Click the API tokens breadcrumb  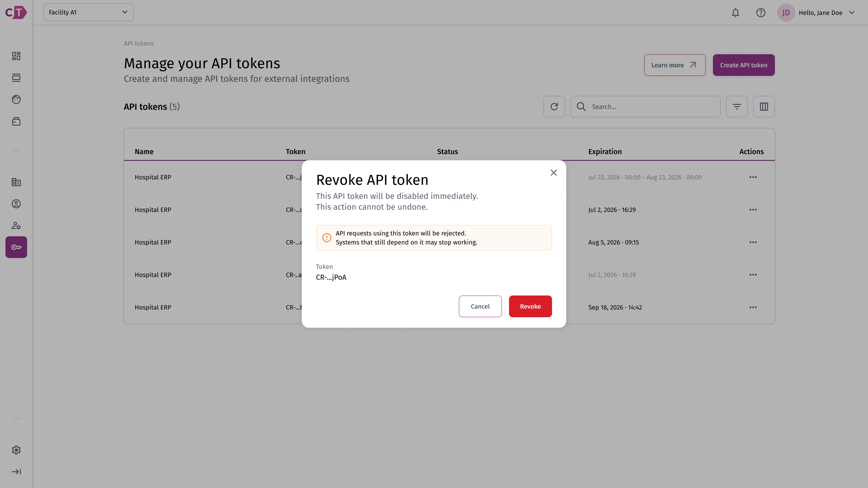[x=139, y=43]
